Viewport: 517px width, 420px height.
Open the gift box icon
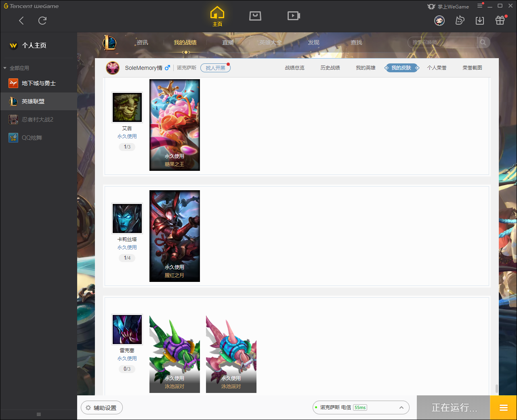[500, 21]
